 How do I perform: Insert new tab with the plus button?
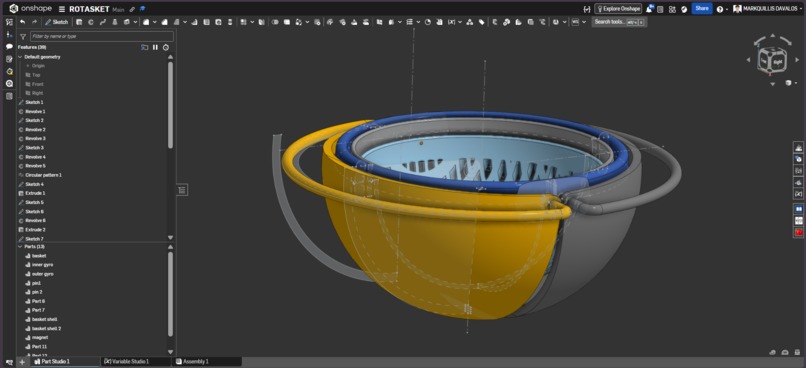coord(22,362)
